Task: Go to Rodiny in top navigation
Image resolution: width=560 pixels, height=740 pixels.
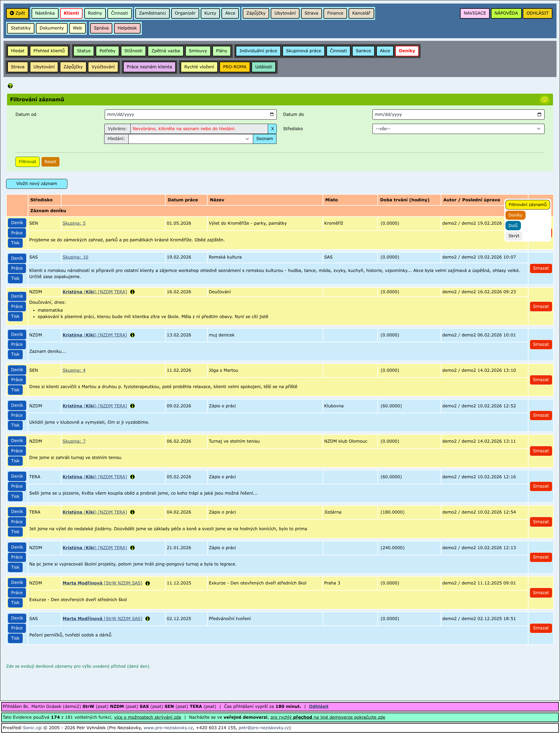Action: (95, 13)
